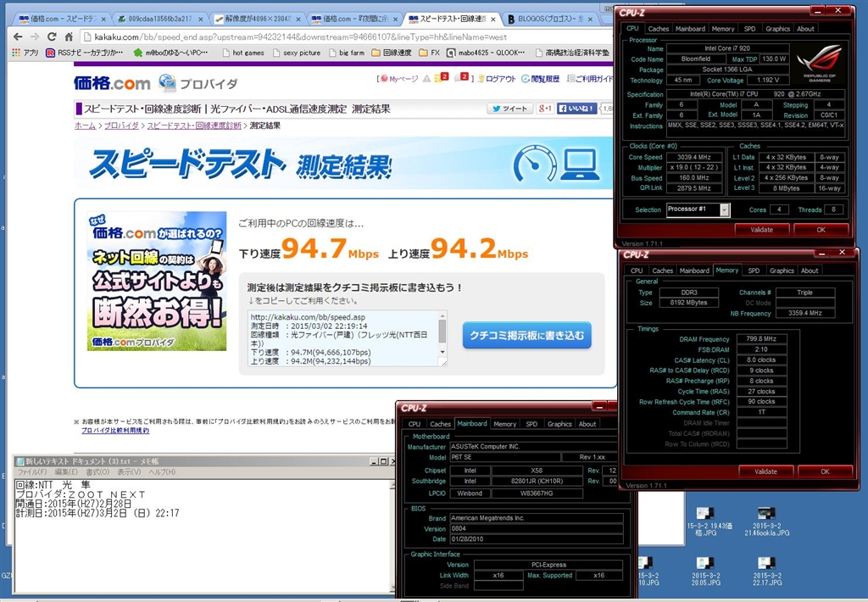
Task: Expand the Processor #1 selection dropdown
Action: coord(725,209)
